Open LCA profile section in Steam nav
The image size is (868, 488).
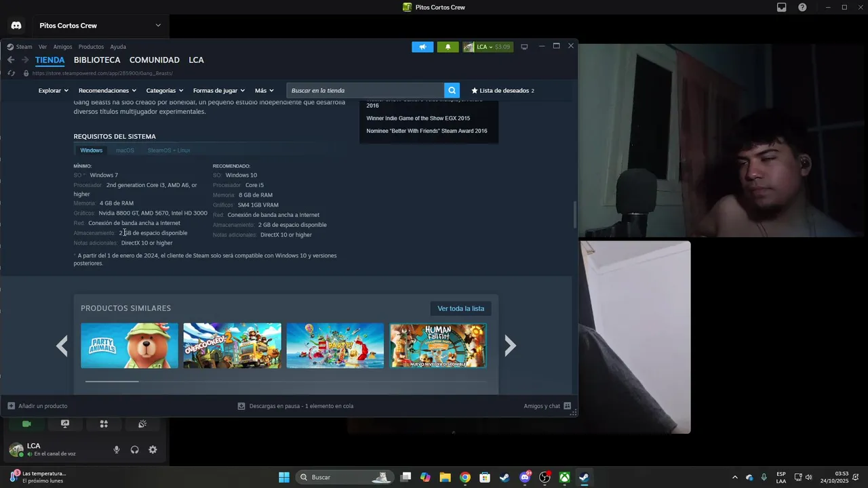click(196, 60)
